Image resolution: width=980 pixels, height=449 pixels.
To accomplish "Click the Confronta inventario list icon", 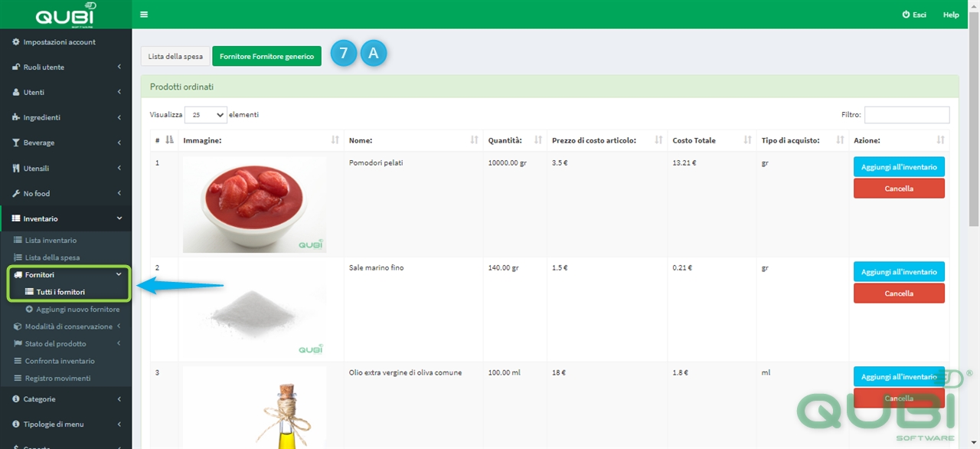I will coord(18,361).
